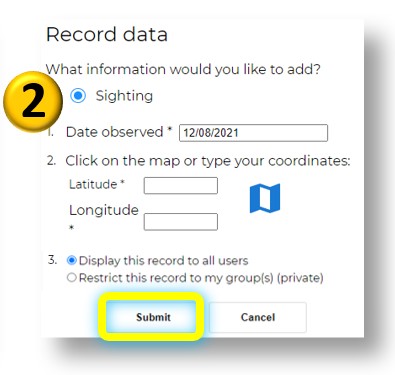The image size is (395, 375).
Task: Select the Restrict this record radio circle
Action: click(x=72, y=277)
